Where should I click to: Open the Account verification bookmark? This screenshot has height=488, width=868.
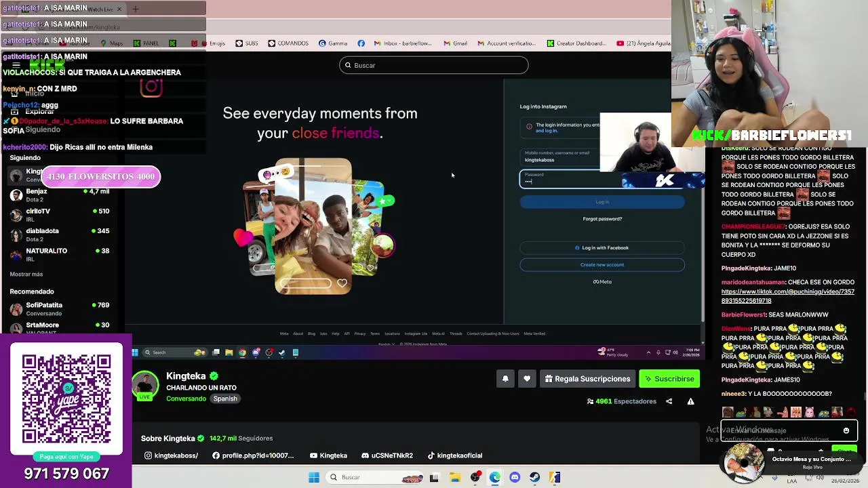[x=507, y=43]
